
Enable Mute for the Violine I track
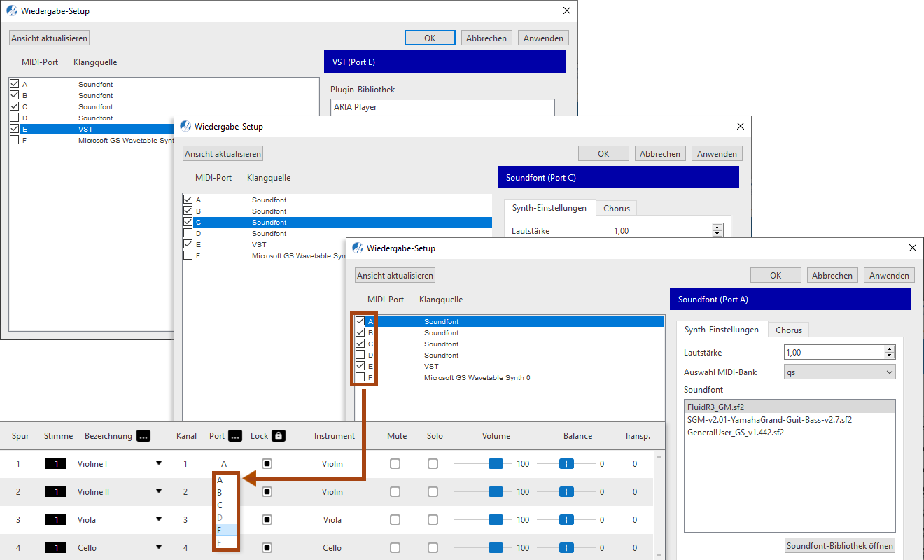coord(395,463)
